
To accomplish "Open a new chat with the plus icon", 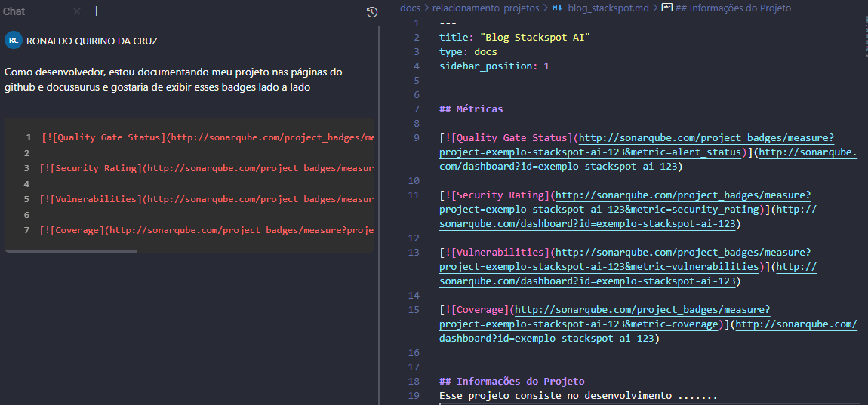I will 97,11.
